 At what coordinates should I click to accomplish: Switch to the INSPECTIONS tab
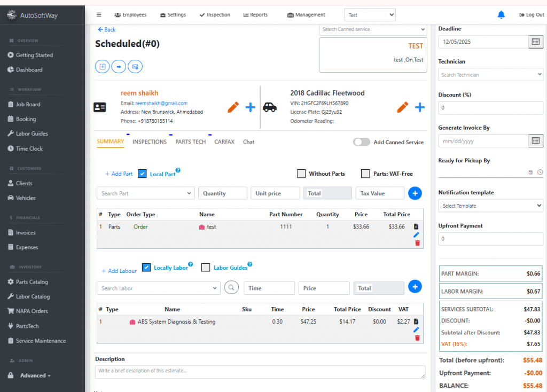150,142
